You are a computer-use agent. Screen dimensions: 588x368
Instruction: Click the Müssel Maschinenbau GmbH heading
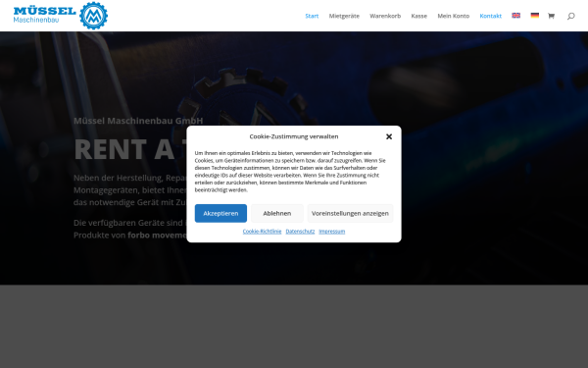(x=138, y=121)
